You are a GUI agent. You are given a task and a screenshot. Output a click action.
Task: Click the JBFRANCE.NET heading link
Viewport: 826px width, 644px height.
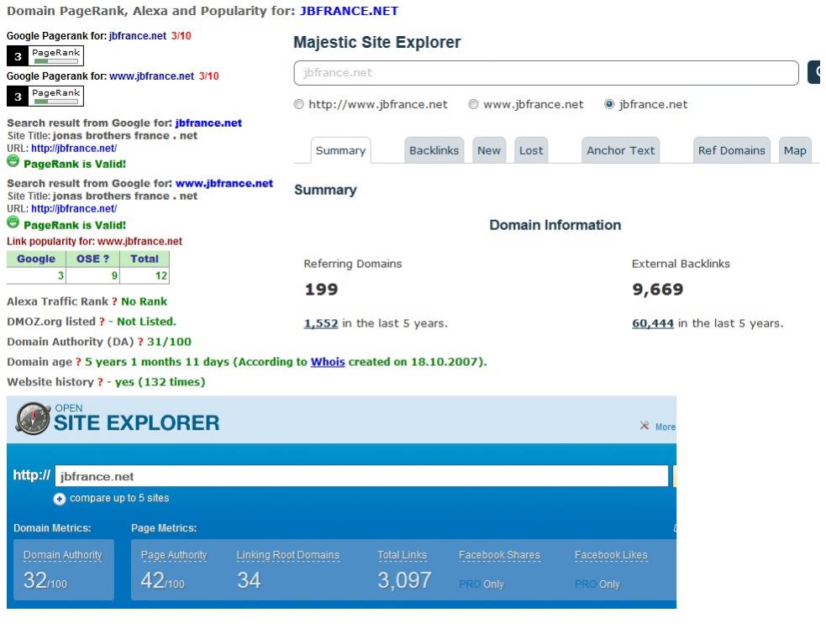[349, 11]
